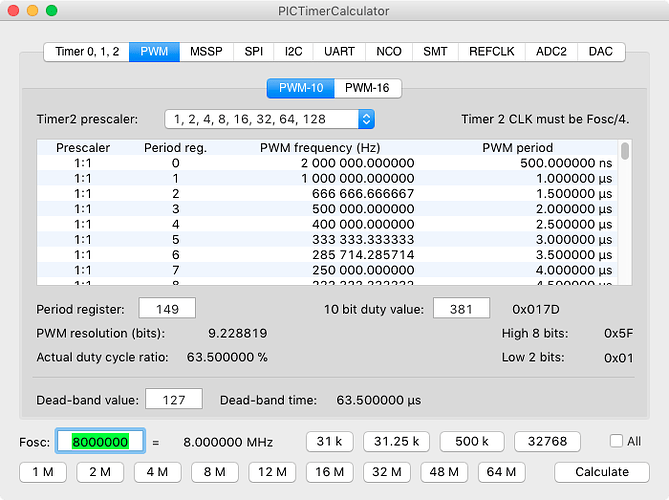The width and height of the screenshot is (669, 500).
Task: Set Fosc with the 8 M preset
Action: [x=215, y=471]
